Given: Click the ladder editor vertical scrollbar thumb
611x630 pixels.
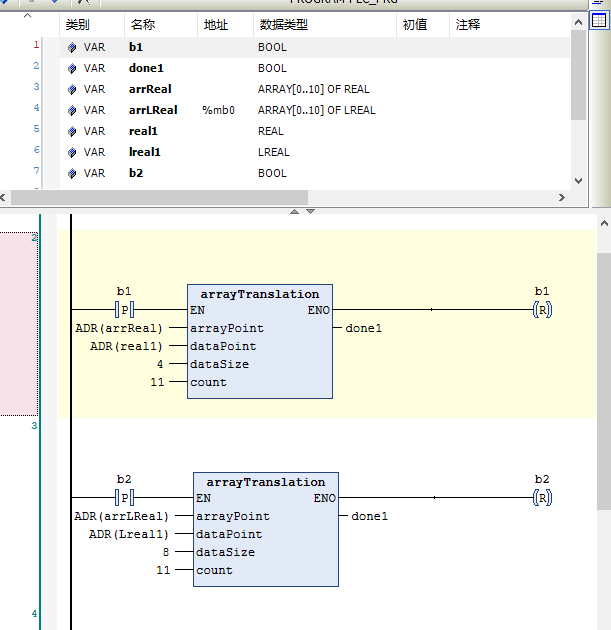Looking at the screenshot, I should pos(604,382).
